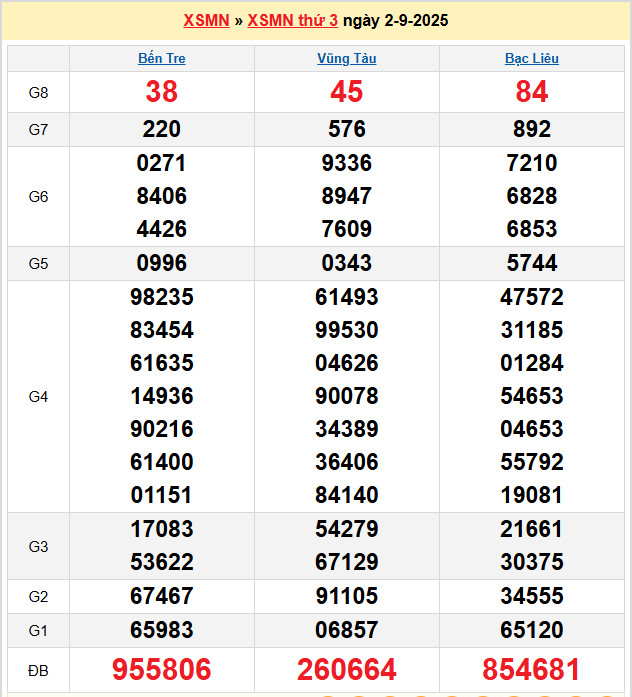Click G4 number 90078
Image resolution: width=632 pixels, height=697 pixels.
pyautogui.click(x=347, y=396)
